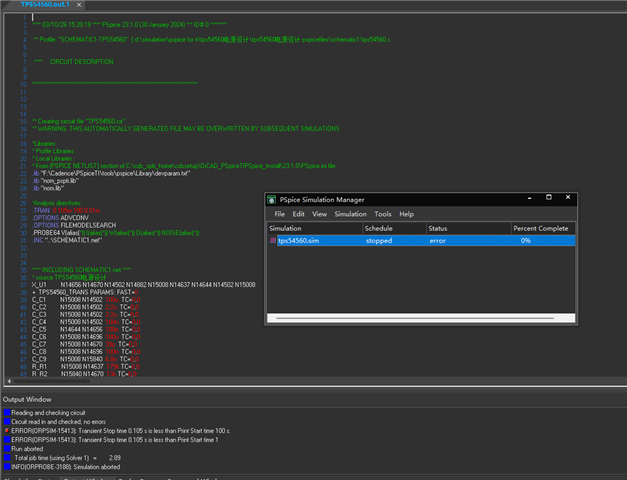The width and height of the screenshot is (627, 480).
Task: Sort by the Simulation column header
Action: [x=315, y=228]
